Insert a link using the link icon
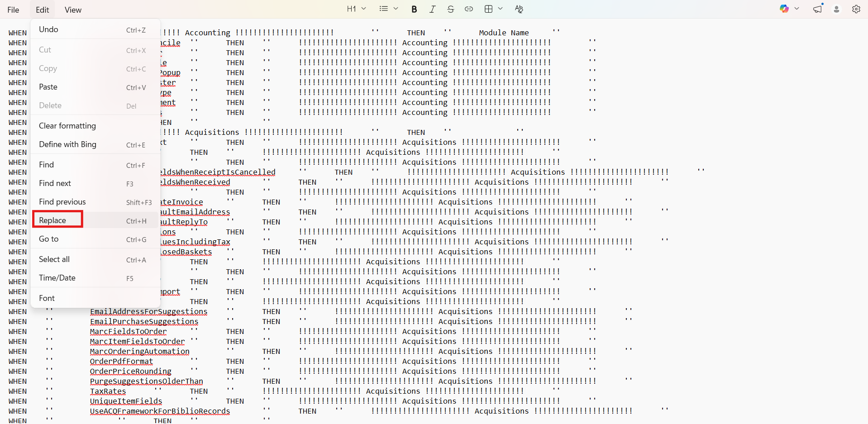Viewport: 868px width, 424px height. [x=469, y=9]
